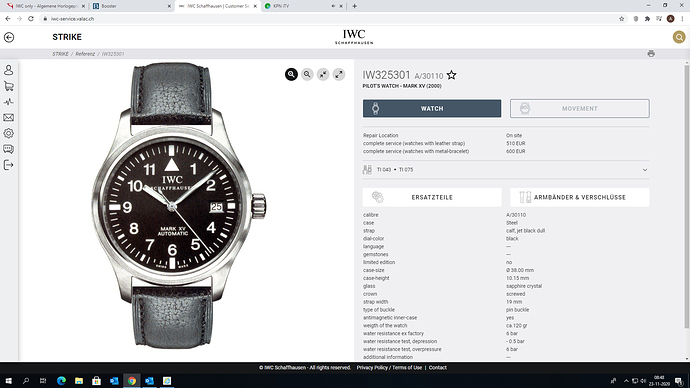The image size is (690, 388).
Task: Switch to the MOVEMENT tab
Action: click(x=580, y=108)
